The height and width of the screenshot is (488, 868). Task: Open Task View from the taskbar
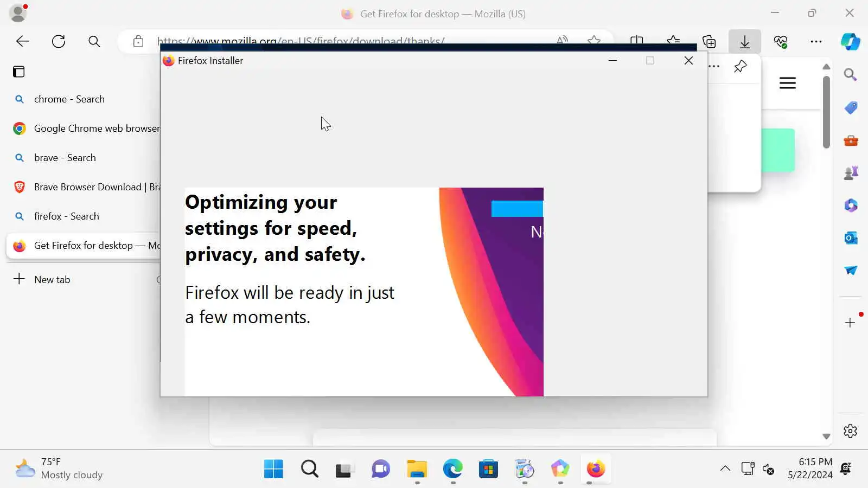click(345, 469)
